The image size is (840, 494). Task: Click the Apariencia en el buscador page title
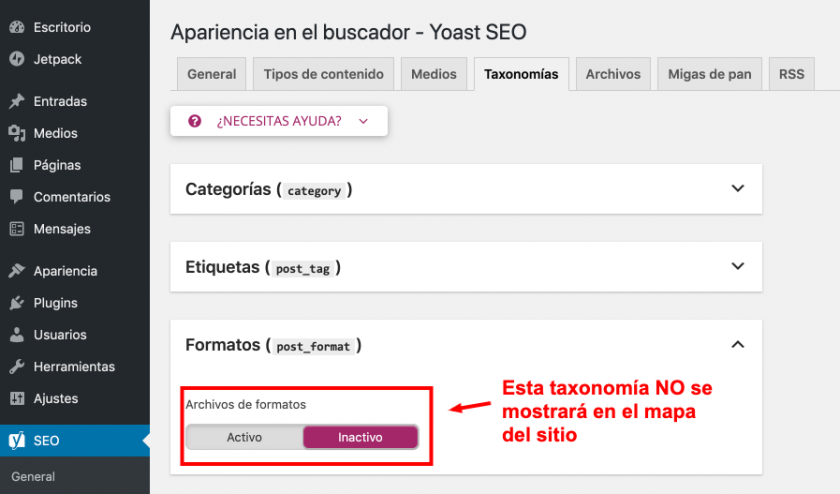click(x=348, y=32)
